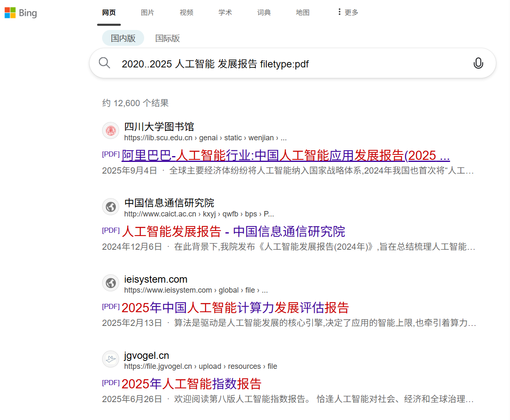Click the lib.scu.edu.cn URL breadcrumb
The image size is (510, 420).
[205, 138]
